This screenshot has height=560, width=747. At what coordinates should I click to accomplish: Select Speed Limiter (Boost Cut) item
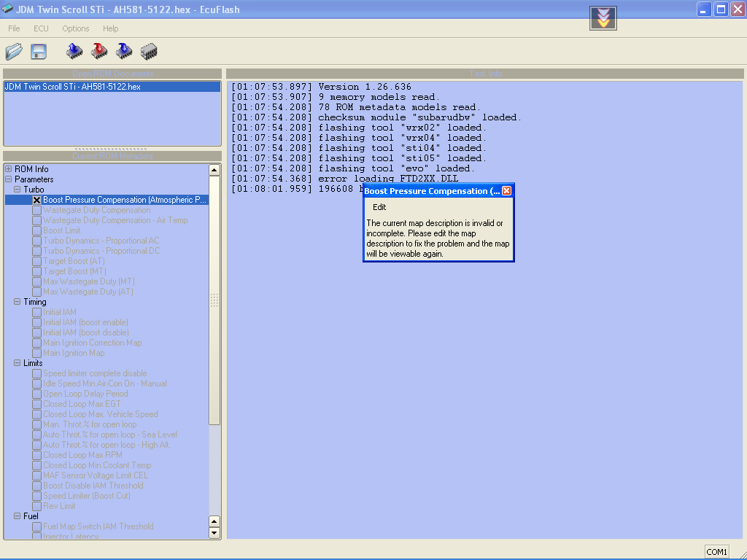[87, 496]
